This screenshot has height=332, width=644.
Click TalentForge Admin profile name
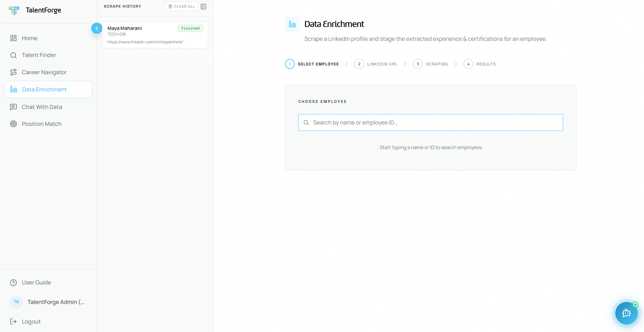(56, 302)
